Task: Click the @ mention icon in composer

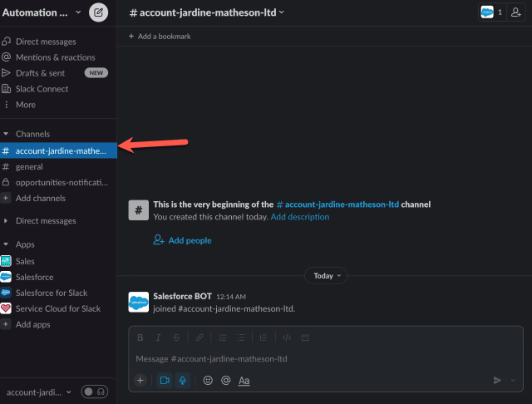Action: click(x=225, y=380)
